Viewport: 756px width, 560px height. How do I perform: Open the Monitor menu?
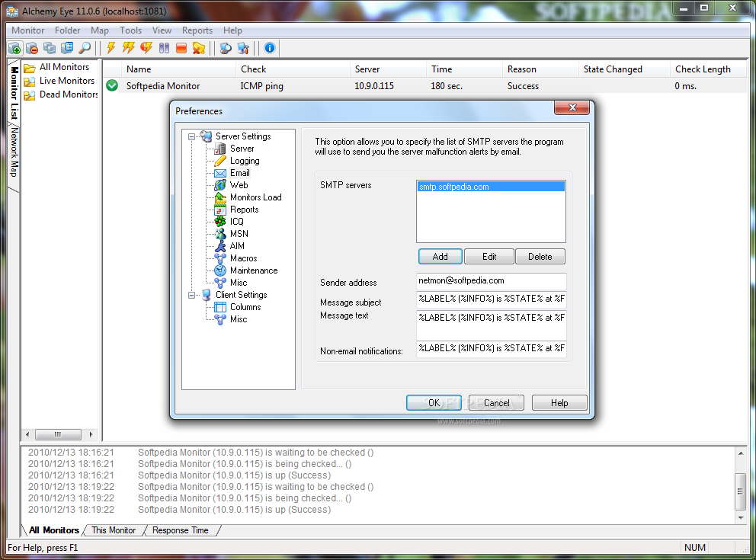click(28, 30)
